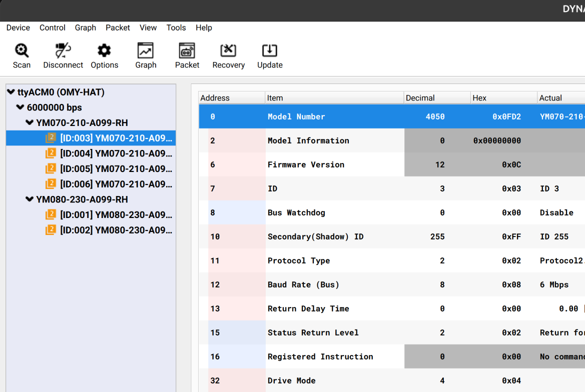Open the Device menu

(x=18, y=28)
